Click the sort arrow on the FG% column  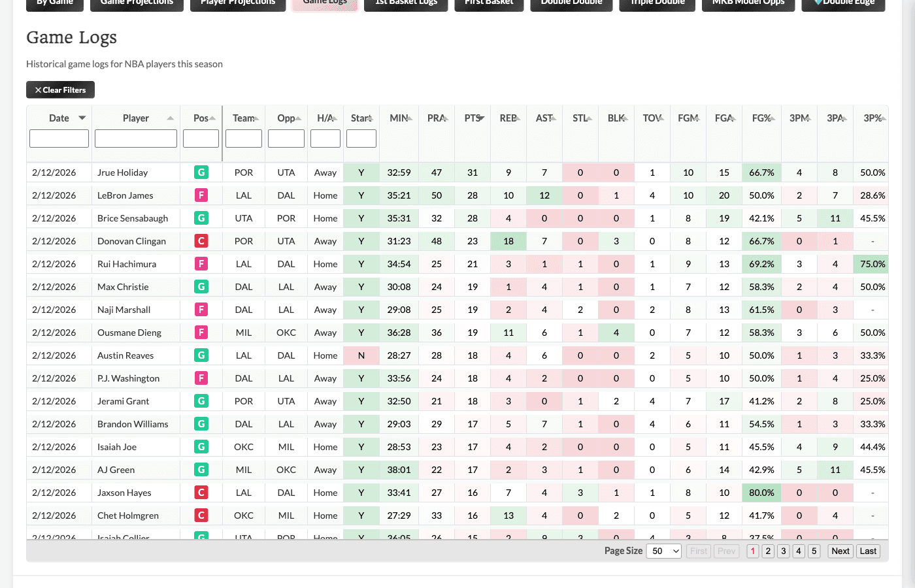[x=773, y=118]
